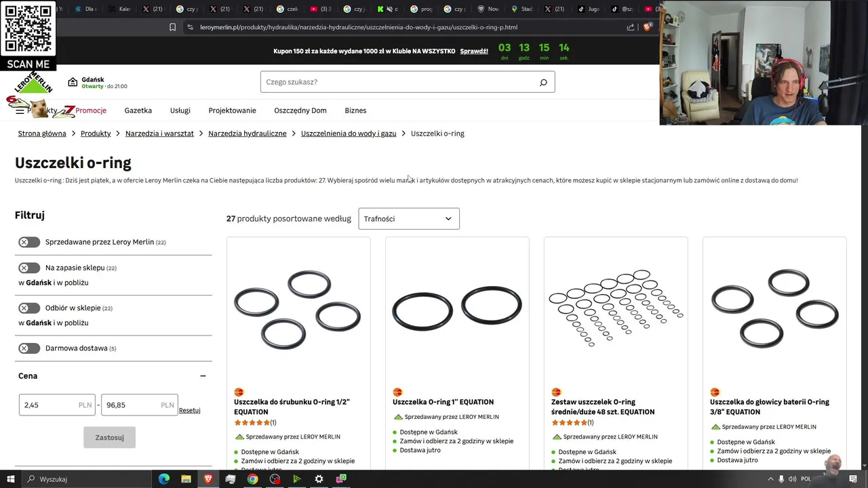
Task: Open the Trafności sort dropdown
Action: coord(409,219)
